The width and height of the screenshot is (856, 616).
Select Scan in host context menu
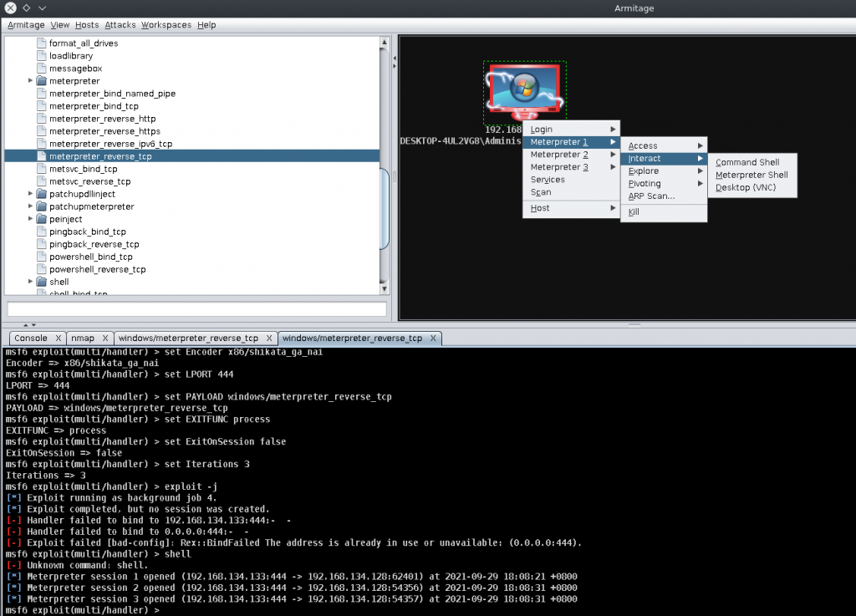pos(571,192)
